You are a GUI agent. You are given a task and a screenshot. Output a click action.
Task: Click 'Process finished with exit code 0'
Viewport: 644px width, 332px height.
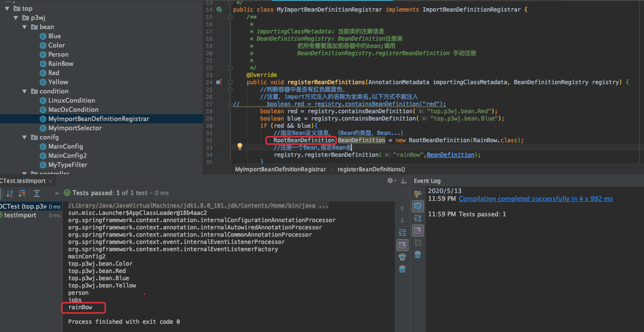(x=124, y=322)
